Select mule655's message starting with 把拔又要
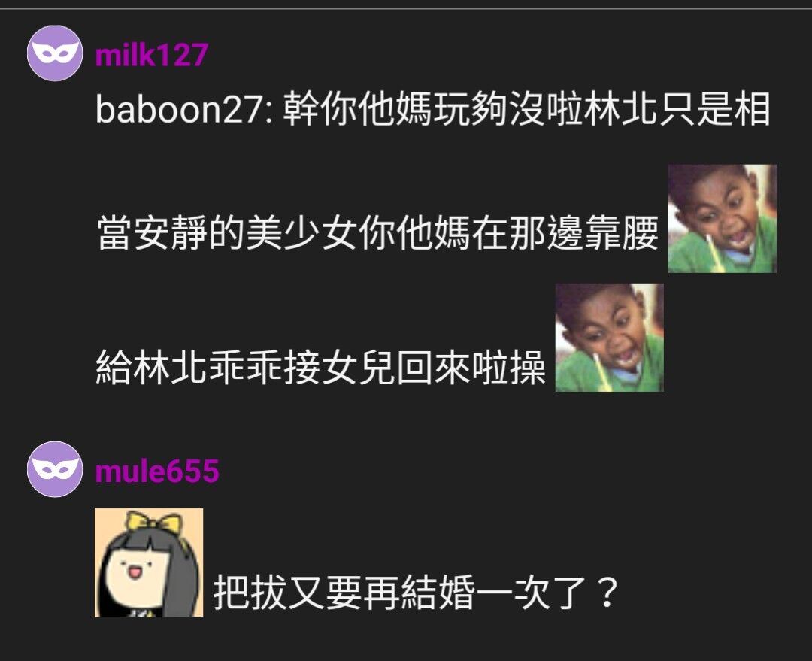Screen dimensions: 812x661 point(417,592)
